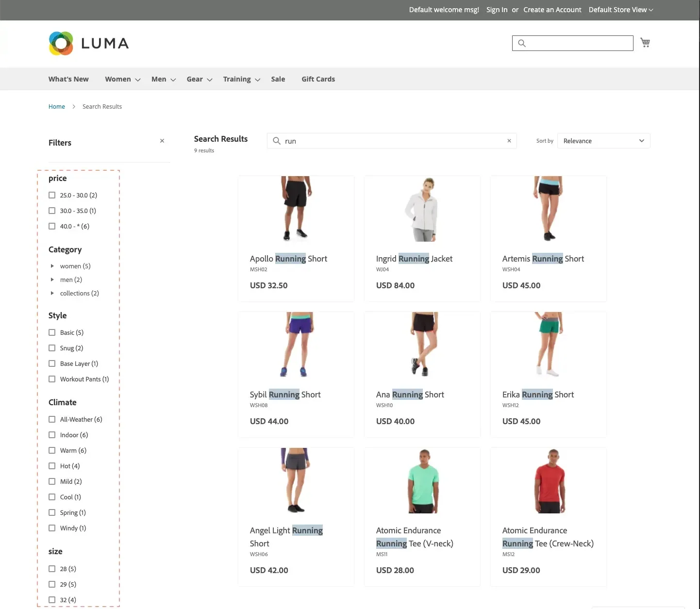
Task: Open the Sort by Relevance dropdown
Action: click(x=603, y=141)
